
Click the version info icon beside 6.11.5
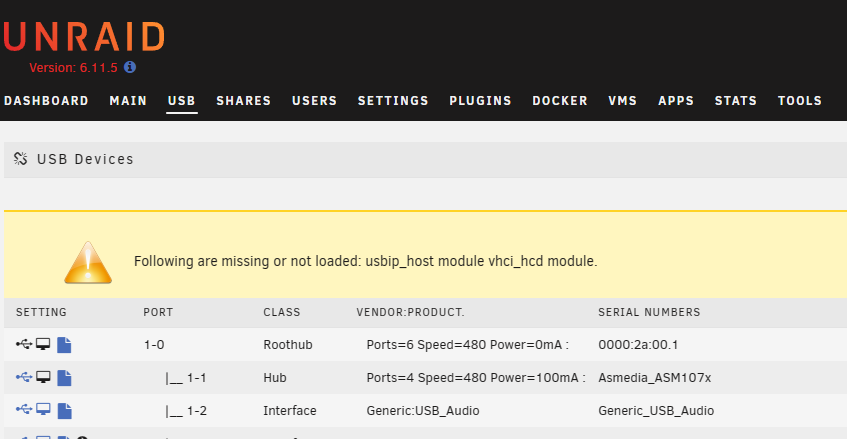pos(130,67)
